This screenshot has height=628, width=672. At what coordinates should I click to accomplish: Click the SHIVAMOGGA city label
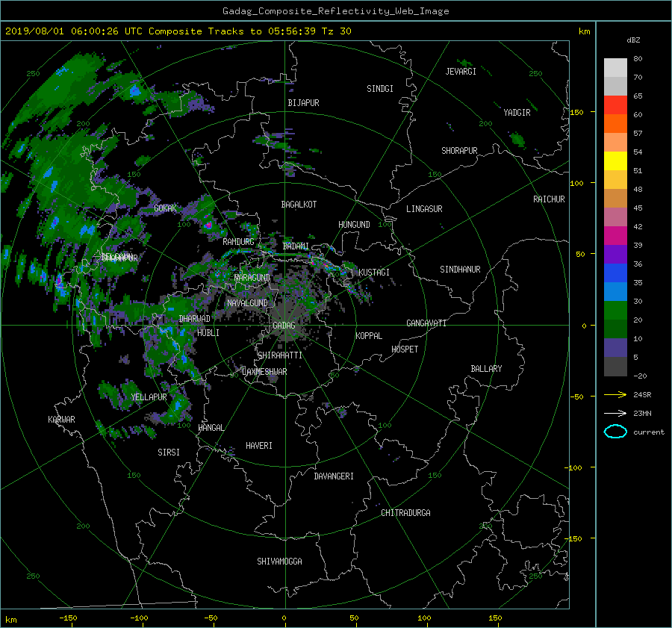(279, 562)
